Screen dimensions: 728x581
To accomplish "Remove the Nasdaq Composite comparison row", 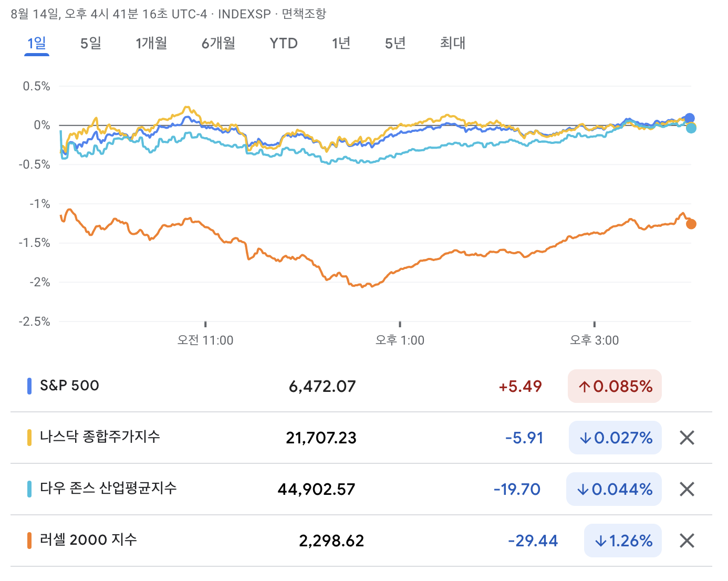I will click(x=687, y=438).
